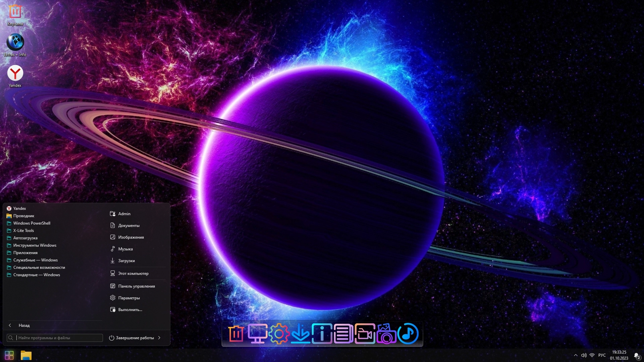Open the trash icon in the dock
644x362 pixels.
pyautogui.click(x=236, y=334)
